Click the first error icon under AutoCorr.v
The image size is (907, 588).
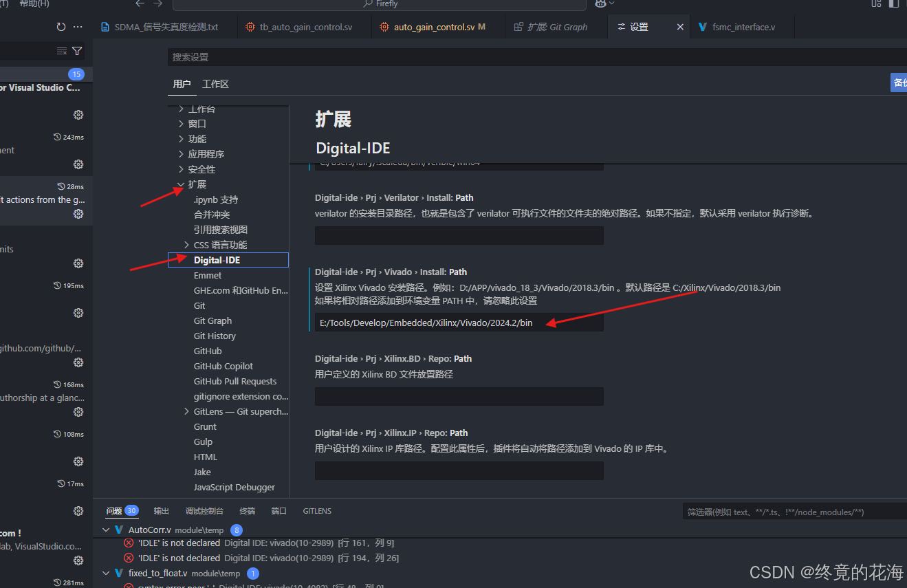coord(129,543)
